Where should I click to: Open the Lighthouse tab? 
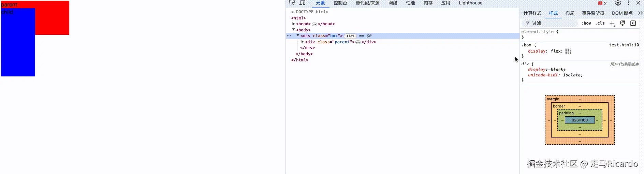471,3
